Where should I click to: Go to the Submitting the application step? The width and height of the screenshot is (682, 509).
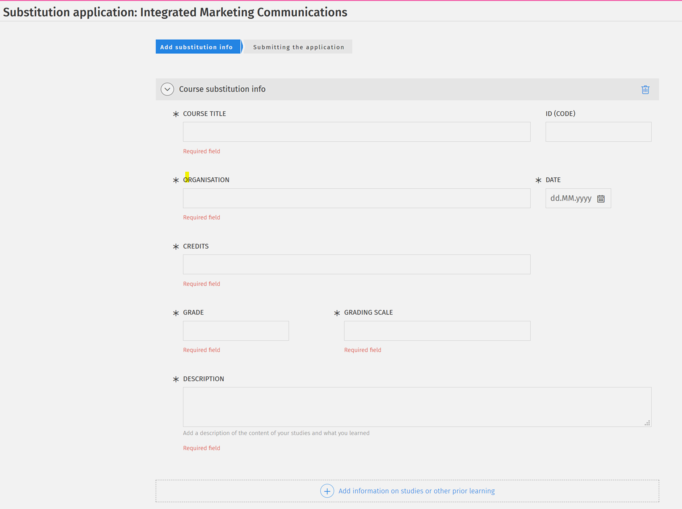click(298, 47)
